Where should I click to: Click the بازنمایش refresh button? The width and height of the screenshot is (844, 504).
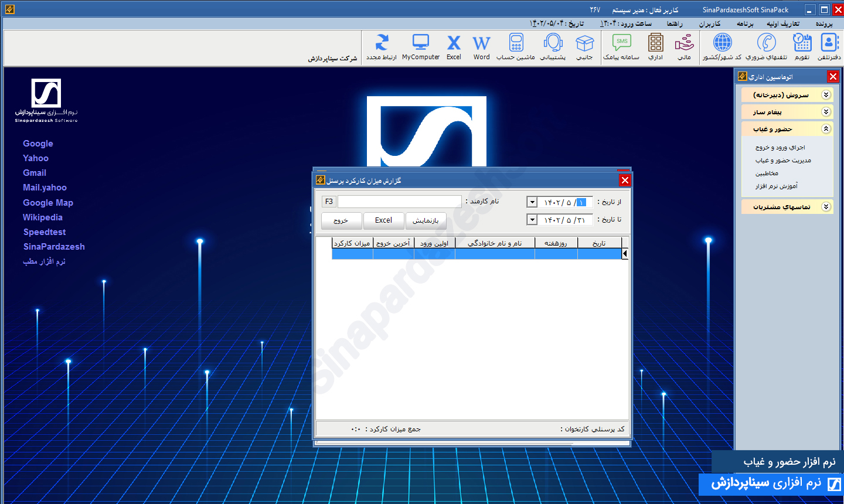point(426,220)
